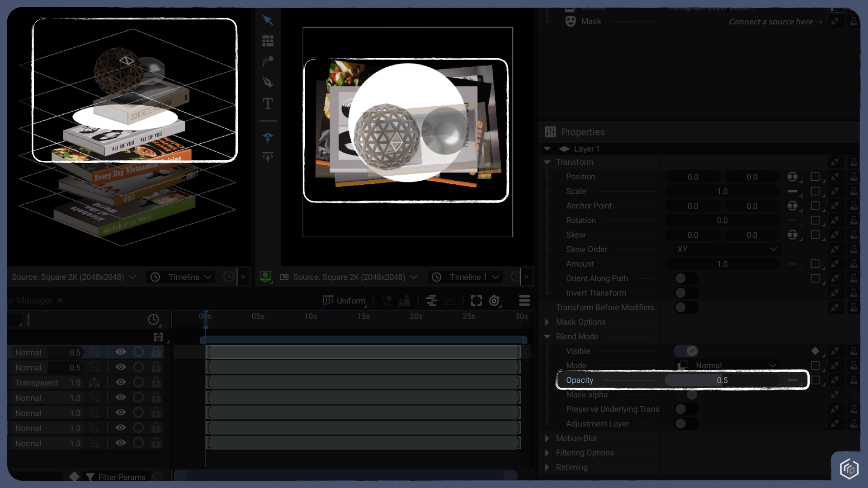
Task: Open the Skew Order XY dropdown
Action: [x=726, y=249]
